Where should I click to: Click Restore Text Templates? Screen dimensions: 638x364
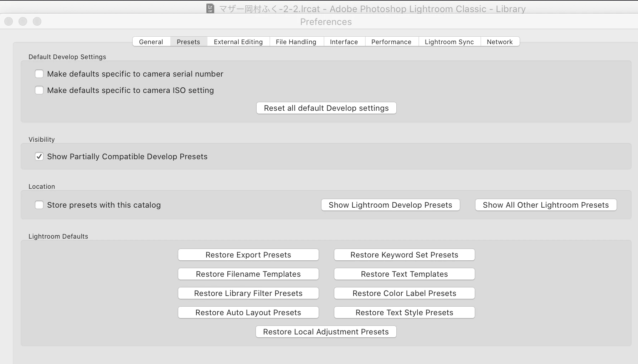click(x=404, y=274)
